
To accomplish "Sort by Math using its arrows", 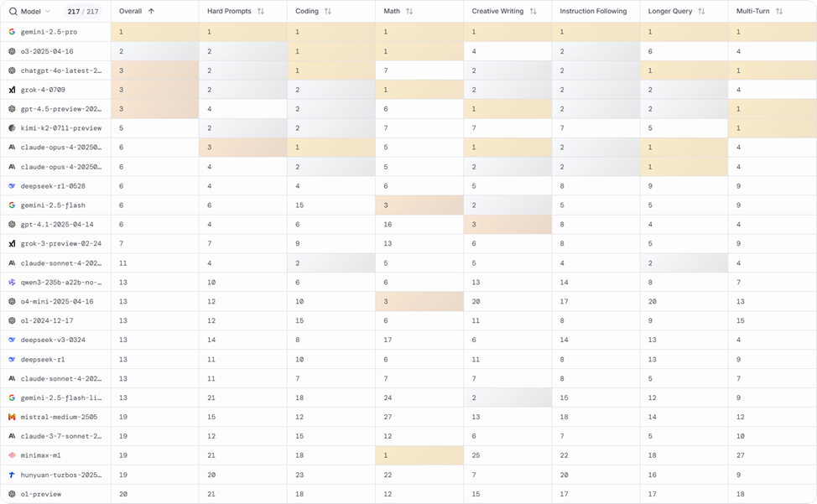I will pos(409,12).
